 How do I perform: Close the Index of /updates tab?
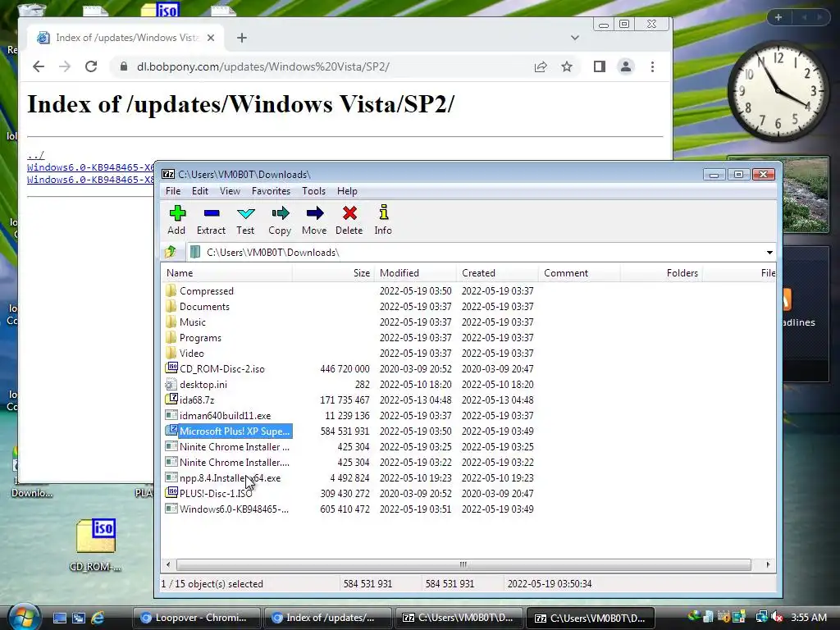pyautogui.click(x=211, y=38)
